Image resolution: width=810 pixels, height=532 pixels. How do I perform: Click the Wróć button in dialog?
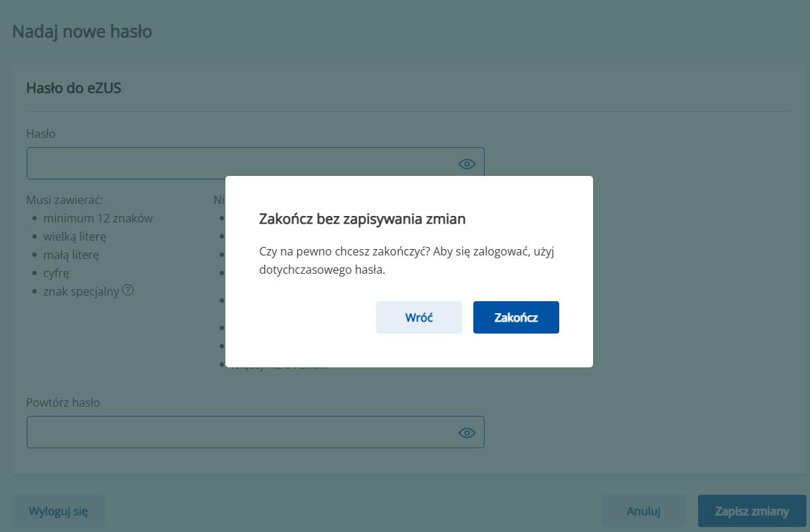click(x=418, y=317)
